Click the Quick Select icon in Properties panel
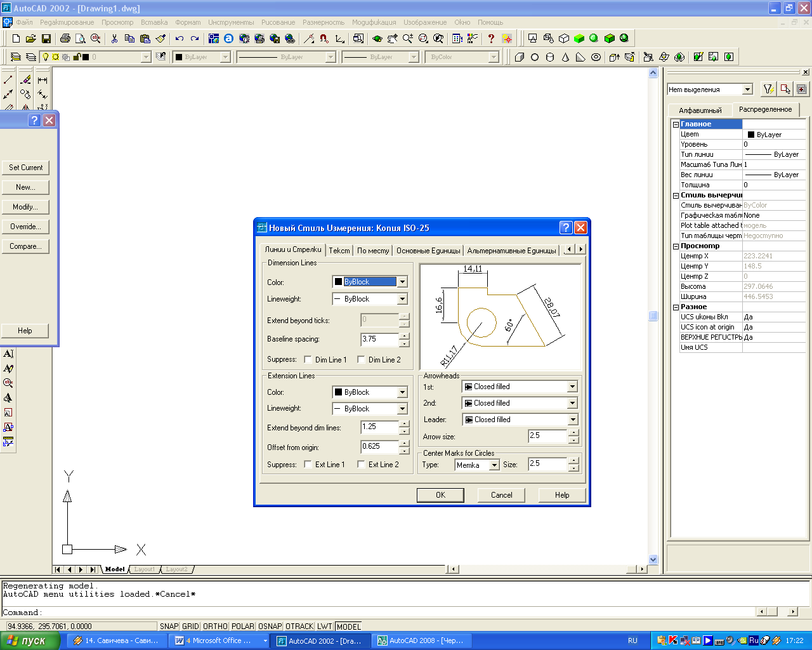The image size is (812, 650). coord(769,90)
